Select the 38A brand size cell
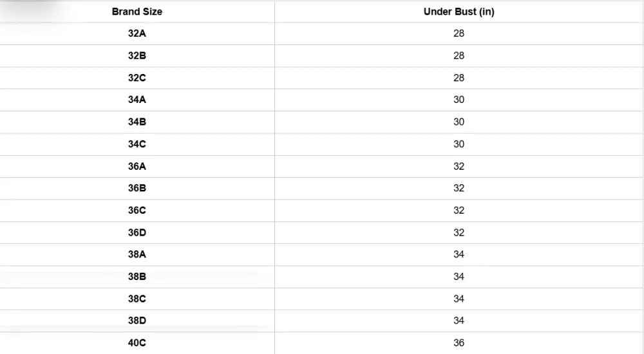 click(x=137, y=254)
